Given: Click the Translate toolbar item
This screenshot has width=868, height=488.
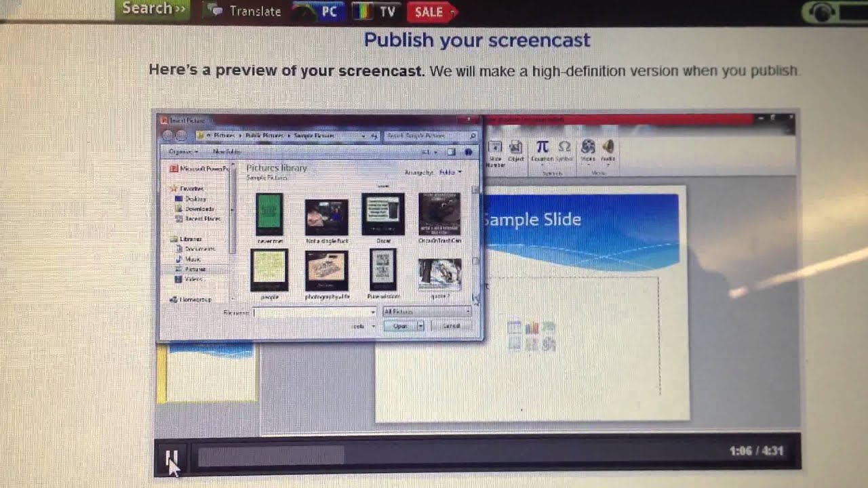Looking at the screenshot, I should click(x=245, y=11).
